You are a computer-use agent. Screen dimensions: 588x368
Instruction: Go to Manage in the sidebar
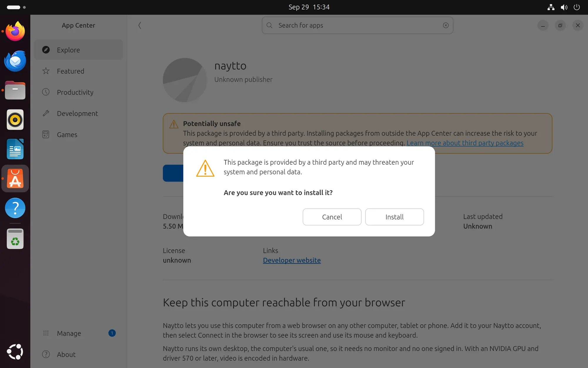(78, 333)
